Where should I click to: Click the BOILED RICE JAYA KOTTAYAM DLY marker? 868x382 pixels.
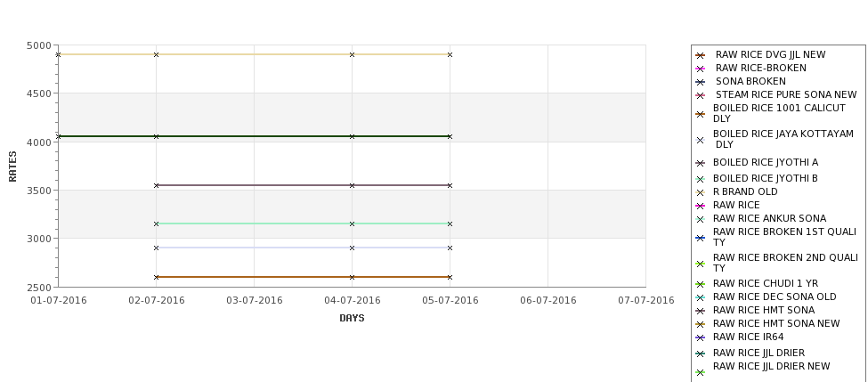701,140
